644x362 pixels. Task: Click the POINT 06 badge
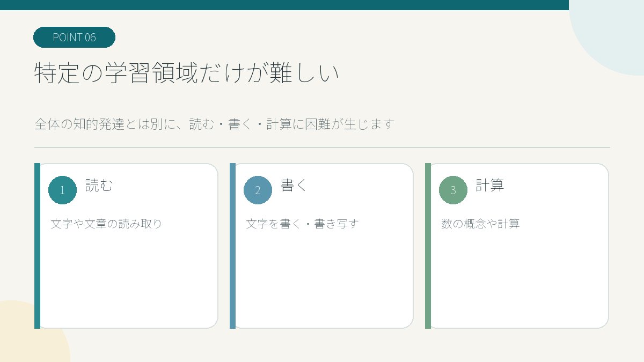coord(74,37)
